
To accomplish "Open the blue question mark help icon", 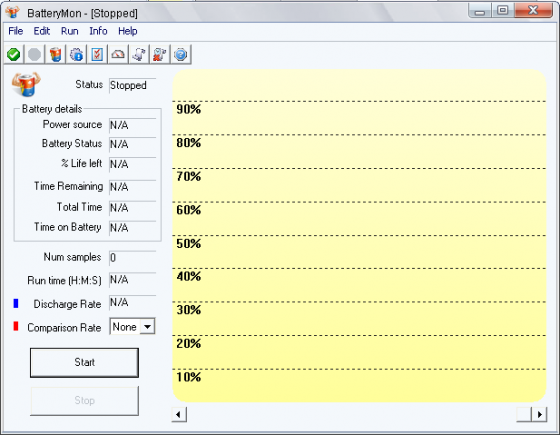I will (181, 55).
